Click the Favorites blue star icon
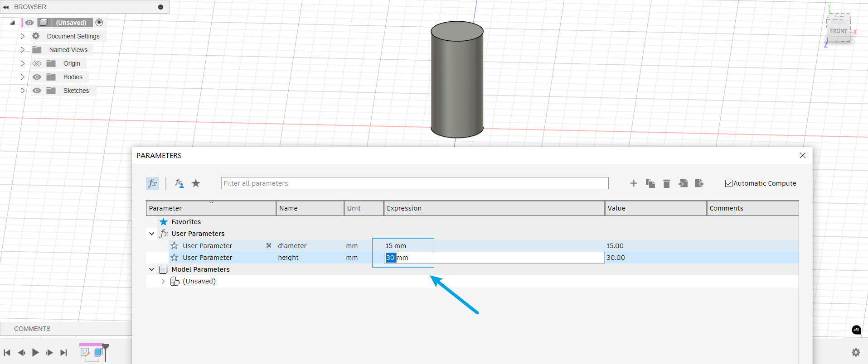 click(x=164, y=222)
